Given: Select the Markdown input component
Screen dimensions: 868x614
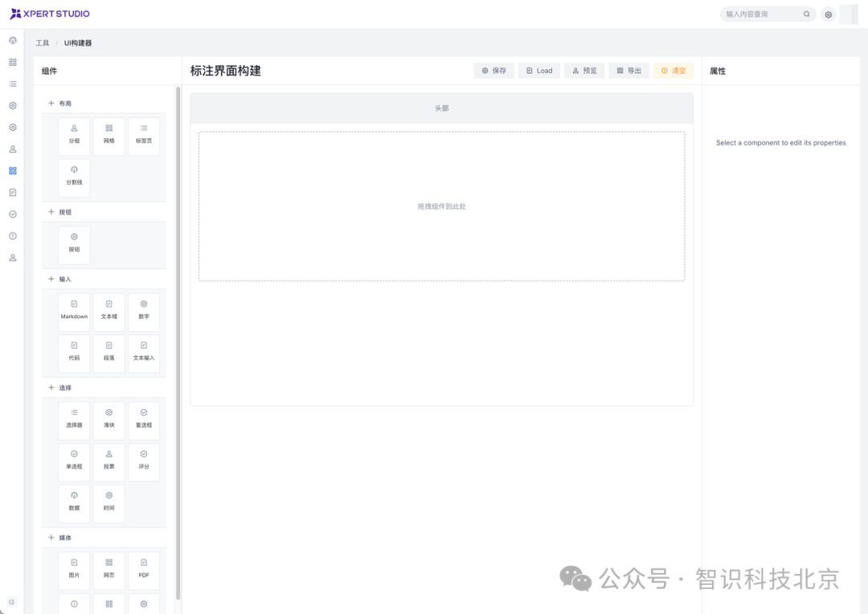Looking at the screenshot, I should click(x=74, y=312).
